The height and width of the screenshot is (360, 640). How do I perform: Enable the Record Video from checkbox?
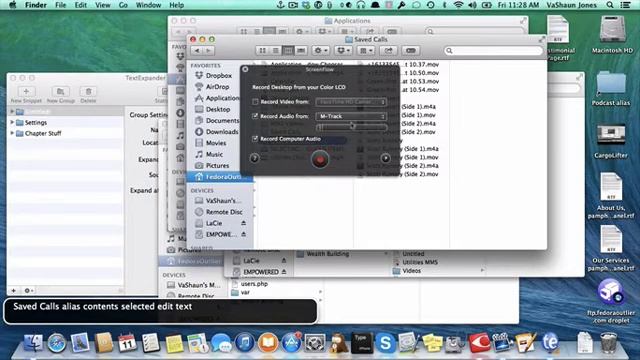pyautogui.click(x=255, y=102)
